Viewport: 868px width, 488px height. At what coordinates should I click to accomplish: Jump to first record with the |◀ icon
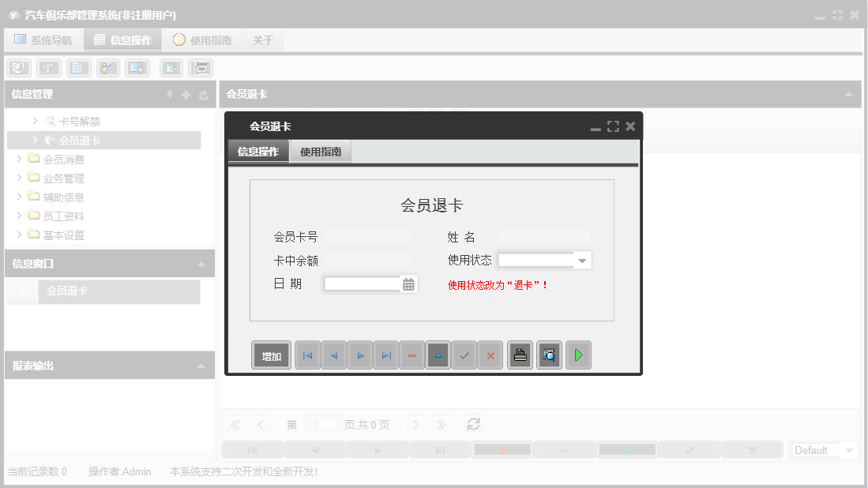point(307,355)
